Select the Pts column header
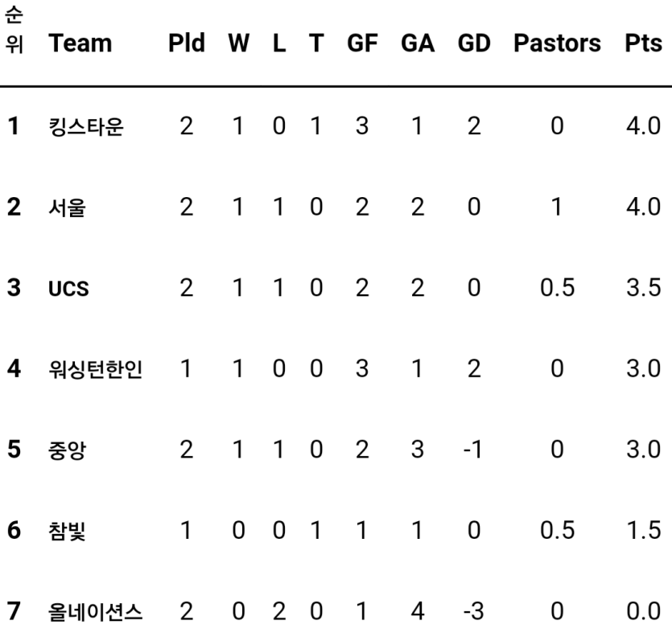This screenshot has height=641, width=672. click(x=643, y=43)
